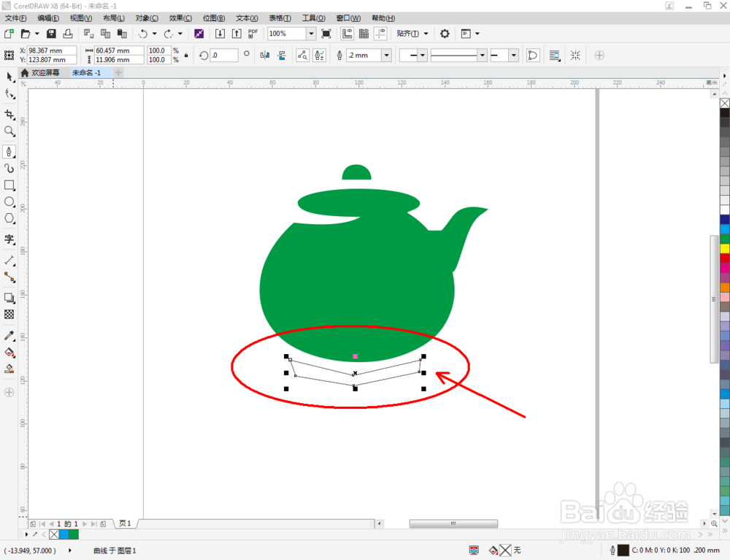Screen dimensions: 730x560
Task: Open the 窗口(W) menu
Action: [348, 18]
